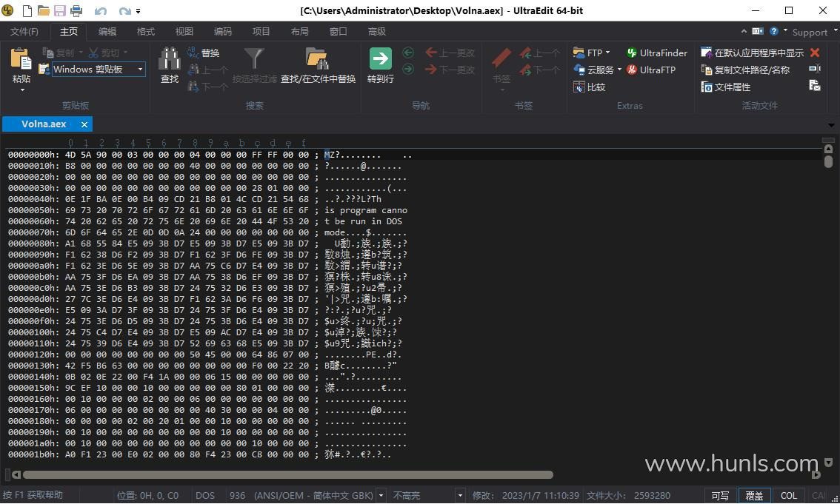Close the Volna.aex file tab
840x504 pixels.
[x=84, y=124]
